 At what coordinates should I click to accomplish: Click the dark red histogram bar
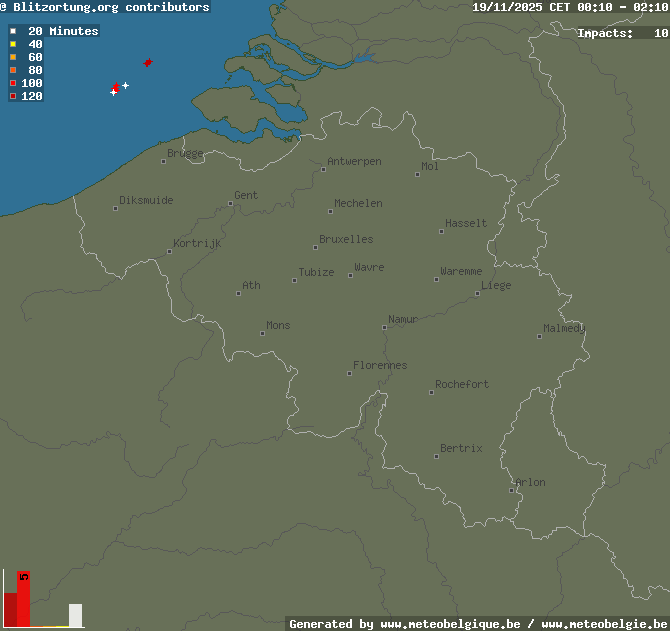10,609
